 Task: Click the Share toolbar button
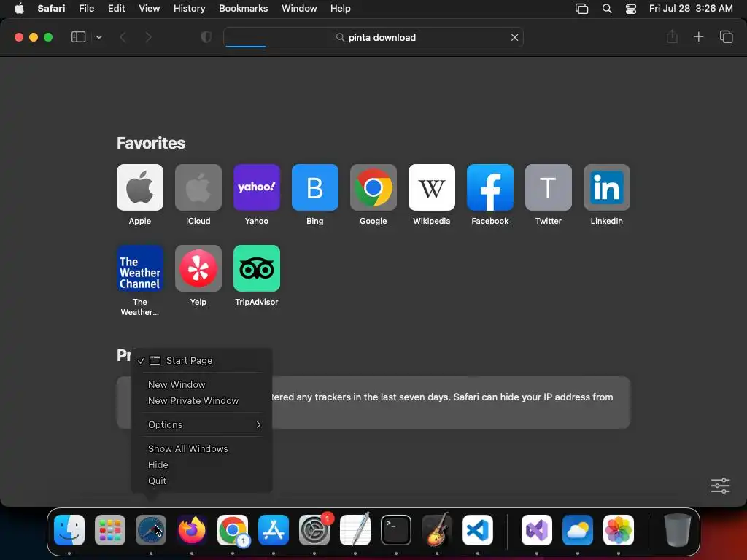[x=672, y=36]
